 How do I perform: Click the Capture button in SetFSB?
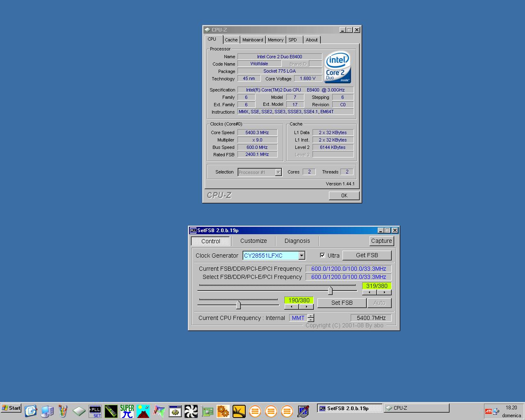point(381,241)
